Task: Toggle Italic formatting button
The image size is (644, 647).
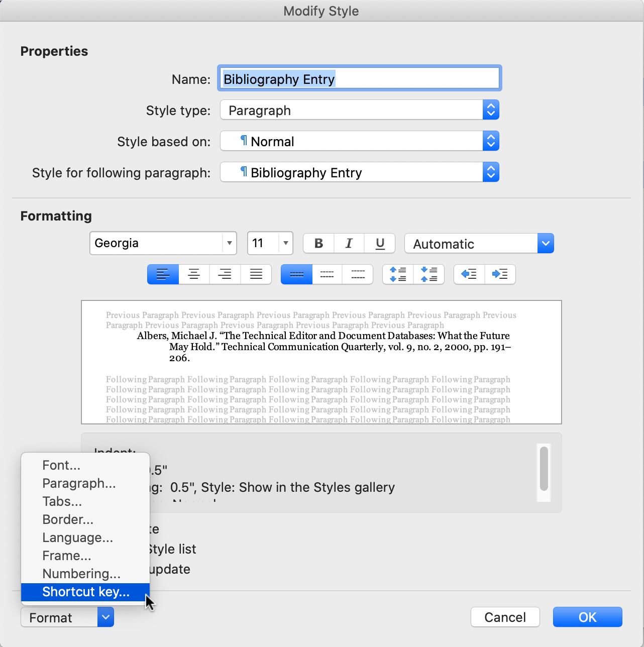Action: (x=349, y=244)
